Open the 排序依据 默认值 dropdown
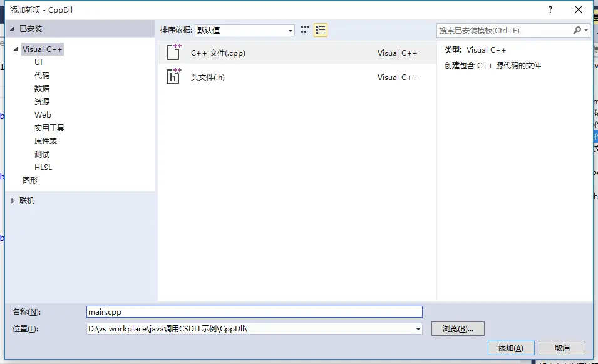598x364 pixels. pyautogui.click(x=244, y=30)
